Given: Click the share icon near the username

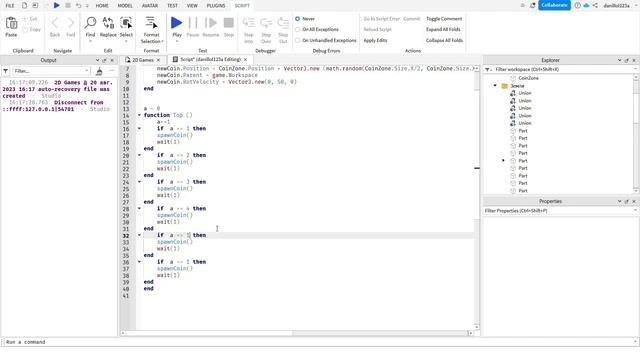Looking at the screenshot, I should pos(595,5).
